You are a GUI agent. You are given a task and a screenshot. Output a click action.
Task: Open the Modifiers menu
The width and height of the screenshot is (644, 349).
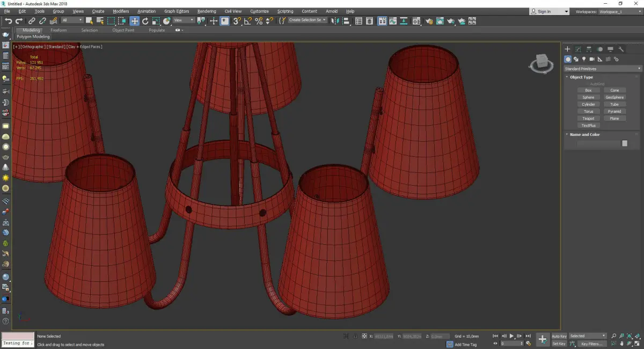point(121,11)
